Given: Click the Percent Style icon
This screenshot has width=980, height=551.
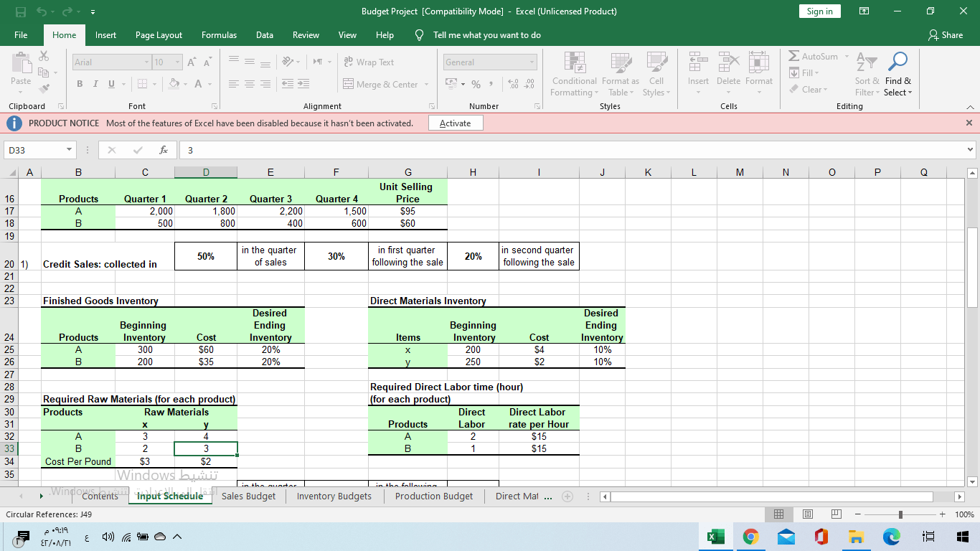Looking at the screenshot, I should (476, 84).
